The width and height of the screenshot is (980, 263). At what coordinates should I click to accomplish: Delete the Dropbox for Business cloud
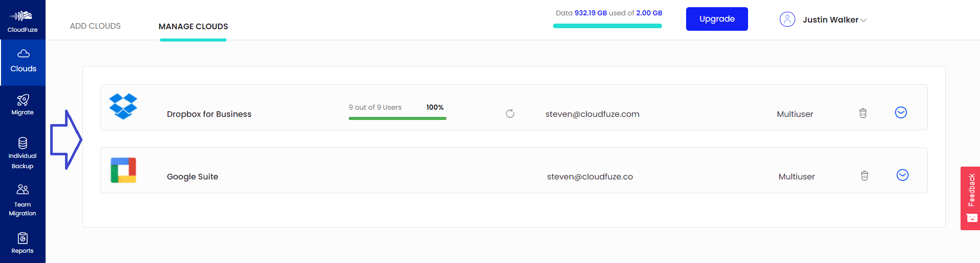pos(863,113)
